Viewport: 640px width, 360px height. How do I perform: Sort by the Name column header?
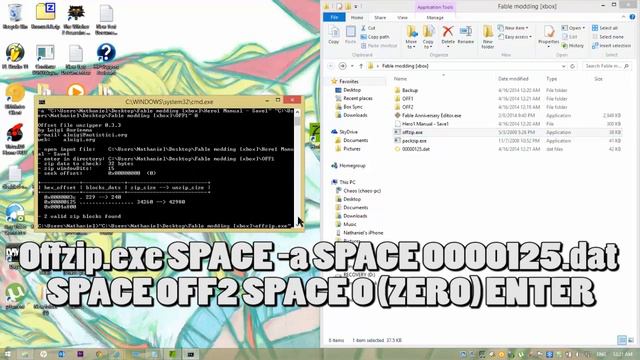(x=400, y=78)
